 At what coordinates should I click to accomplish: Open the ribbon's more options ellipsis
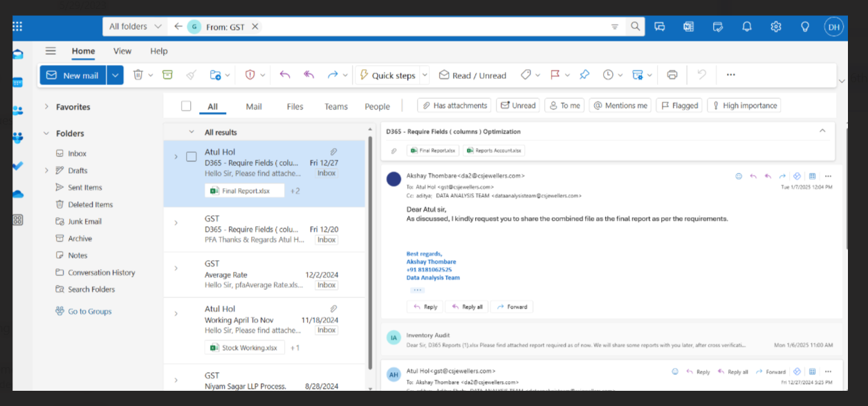click(x=730, y=75)
